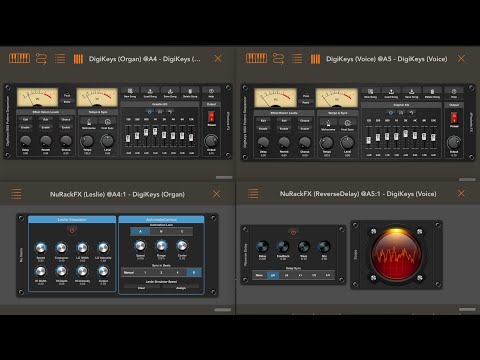Screen dimensions: 480x360
Task: Toggle the Graphic EQ power icon in Voice panel
Action: tap(390, 113)
